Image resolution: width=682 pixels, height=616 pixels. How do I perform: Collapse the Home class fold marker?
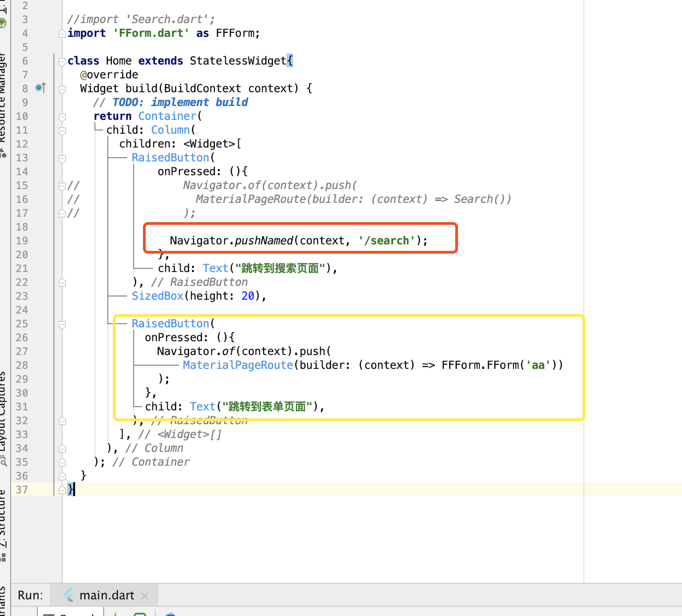[x=62, y=61]
